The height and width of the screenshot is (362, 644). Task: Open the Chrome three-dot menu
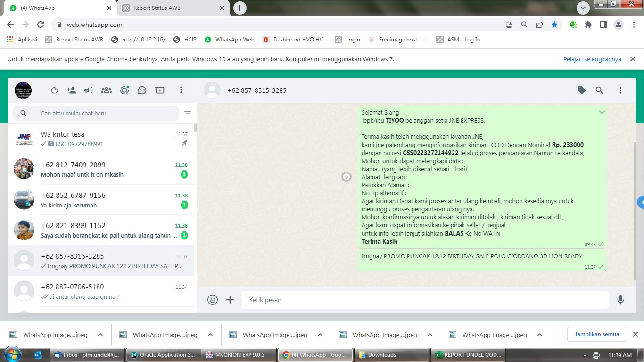(633, 25)
